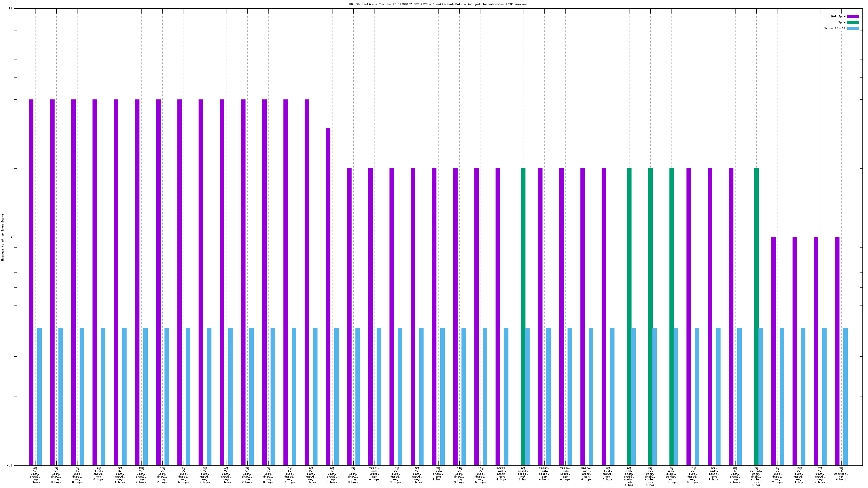Click the bl.spamcop.net 4 hops label
This screenshot has width=868, height=488.
841,474
